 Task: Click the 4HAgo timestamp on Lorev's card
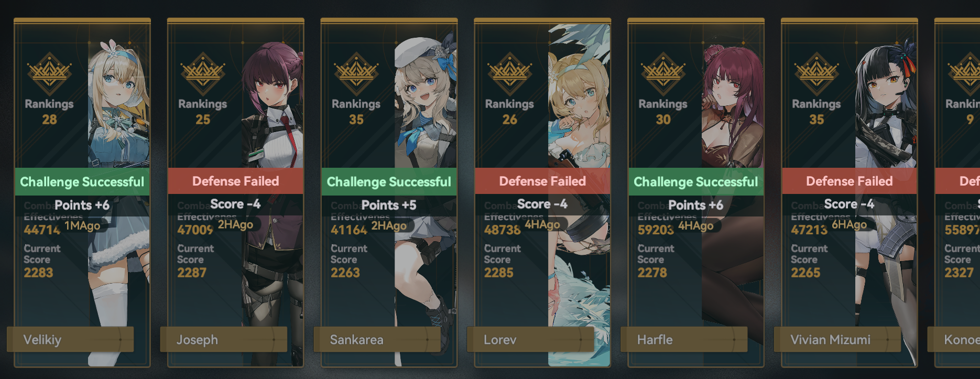(x=542, y=225)
